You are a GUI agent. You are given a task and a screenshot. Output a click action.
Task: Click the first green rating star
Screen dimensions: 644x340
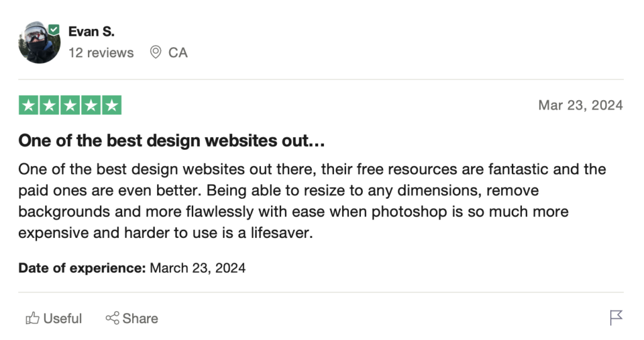point(28,105)
